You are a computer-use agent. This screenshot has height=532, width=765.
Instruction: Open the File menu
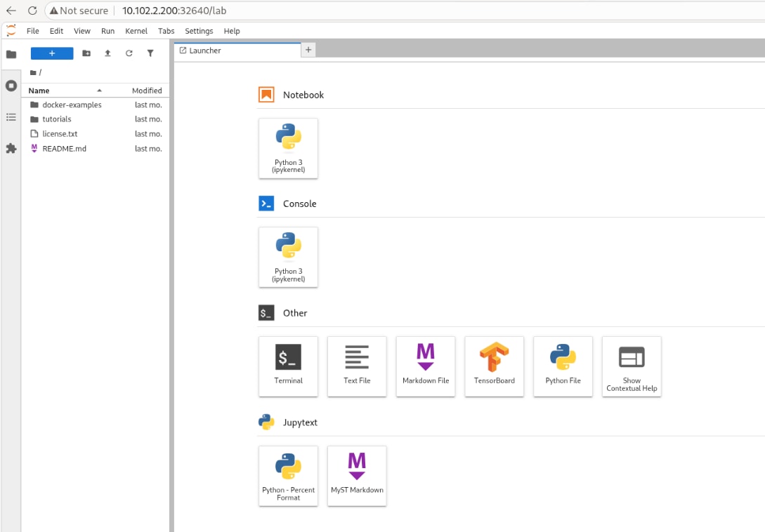(x=33, y=31)
